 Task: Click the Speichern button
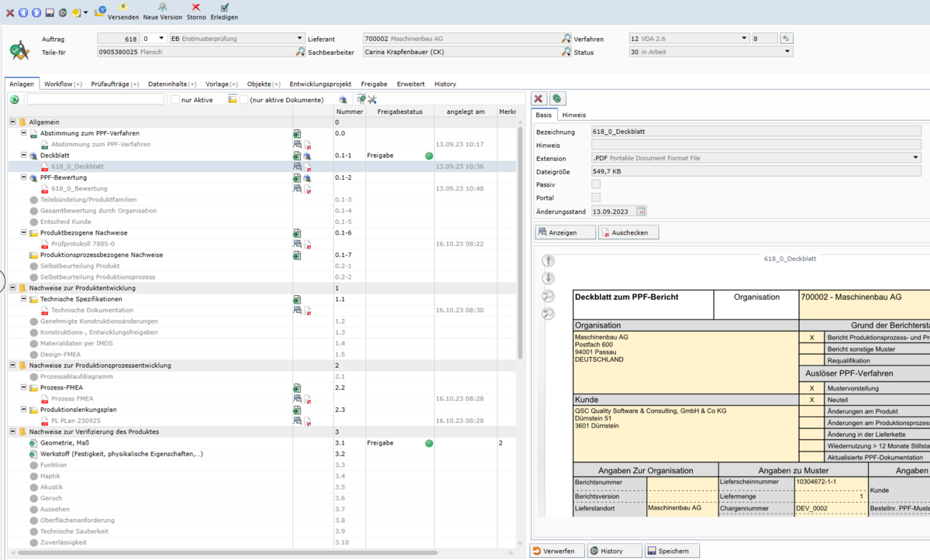point(672,551)
